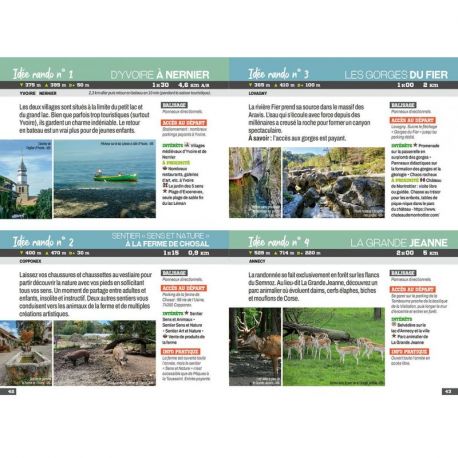The width and height of the screenshot is (458, 458).
Task: Click the 'Idée rando n° 1' heading
Action: [x=43, y=74]
